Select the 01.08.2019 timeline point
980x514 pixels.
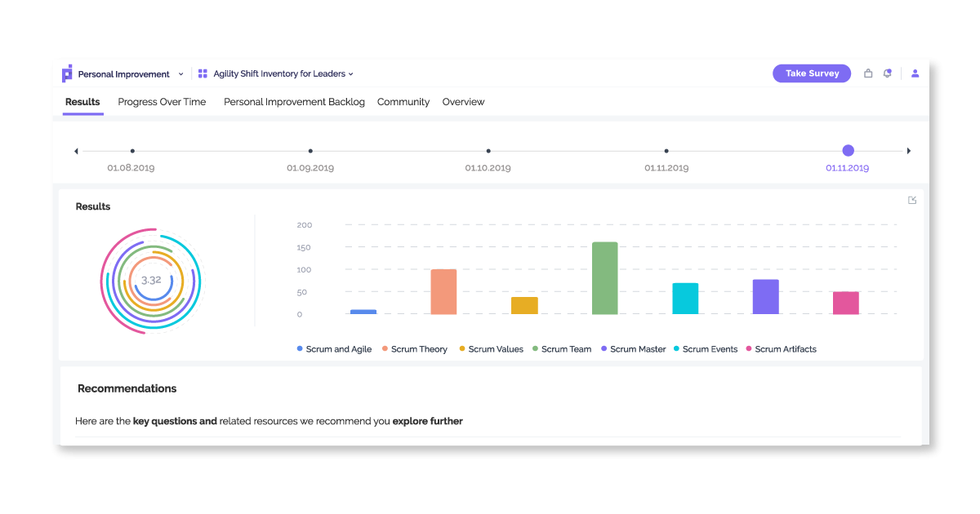(132, 151)
